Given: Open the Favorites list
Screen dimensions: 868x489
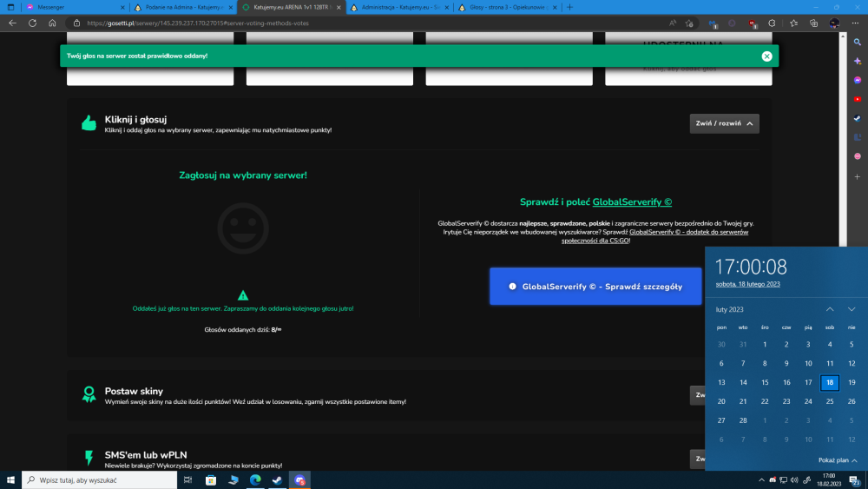Looking at the screenshot, I should click(794, 23).
